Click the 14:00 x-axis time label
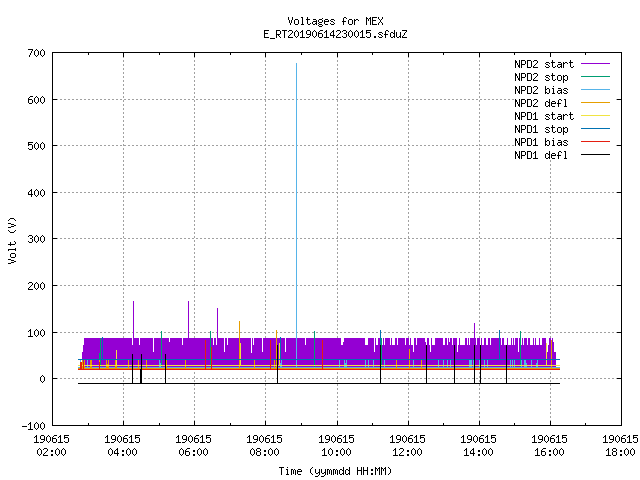The height and width of the screenshot is (480, 640). tap(478, 452)
